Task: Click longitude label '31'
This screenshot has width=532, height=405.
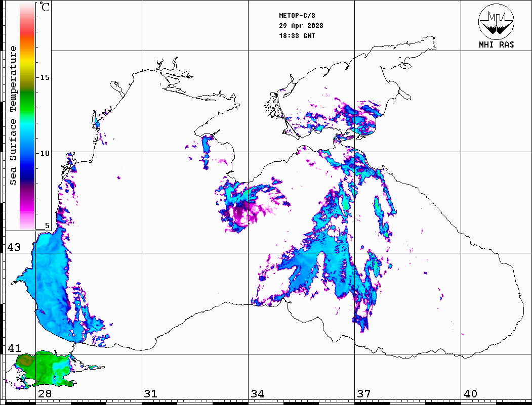Action: coord(151,393)
